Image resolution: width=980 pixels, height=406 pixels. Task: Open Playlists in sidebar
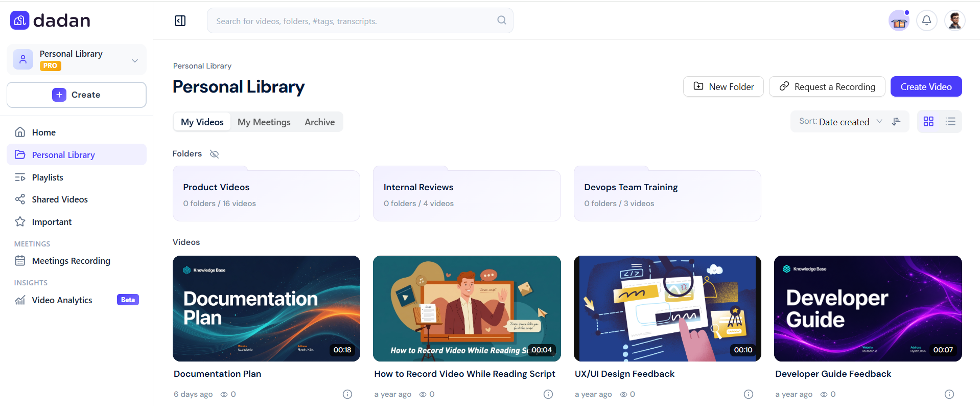[77, 177]
